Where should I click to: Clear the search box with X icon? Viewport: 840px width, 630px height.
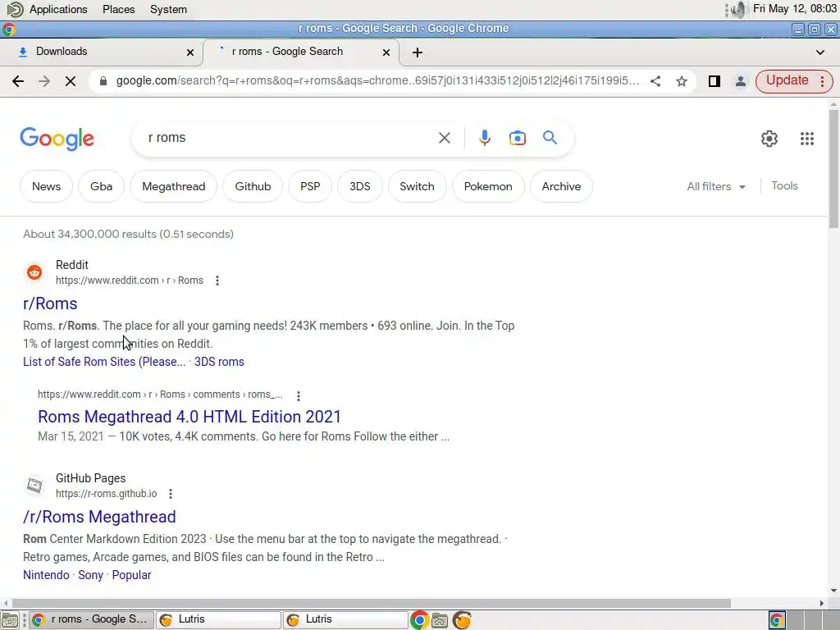click(x=444, y=138)
